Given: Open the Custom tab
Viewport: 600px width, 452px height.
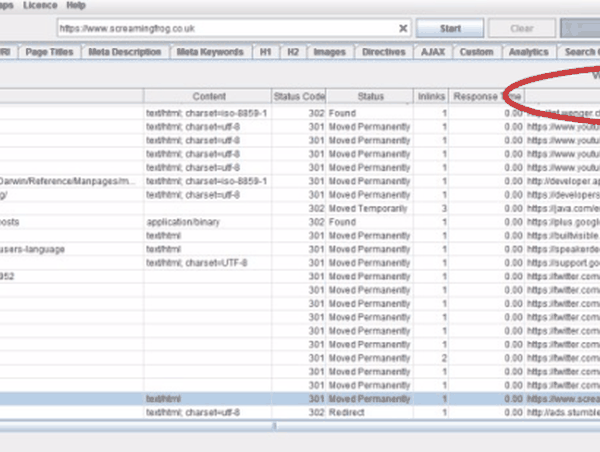Looking at the screenshot, I should (x=476, y=52).
